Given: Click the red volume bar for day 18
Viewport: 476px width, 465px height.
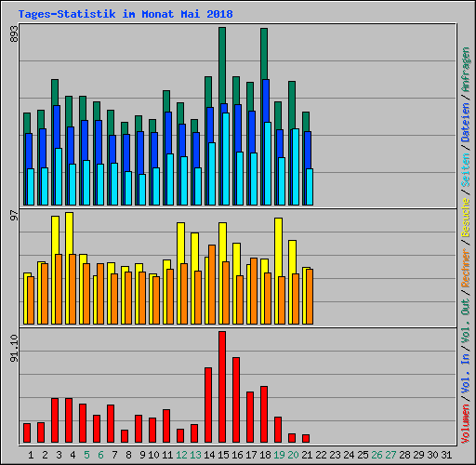Looking at the screenshot, I should [x=264, y=414].
